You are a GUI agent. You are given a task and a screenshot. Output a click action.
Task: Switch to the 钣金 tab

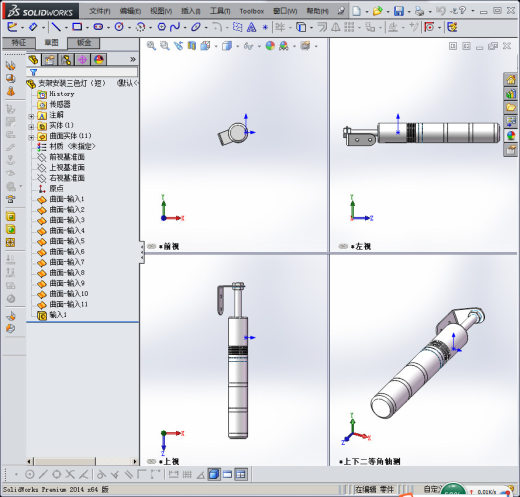pyautogui.click(x=84, y=43)
